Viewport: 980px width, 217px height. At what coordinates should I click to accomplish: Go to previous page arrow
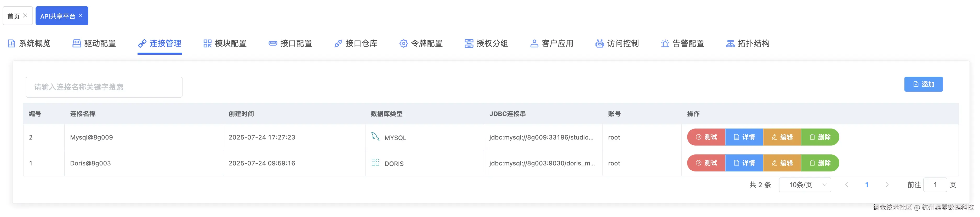click(846, 185)
